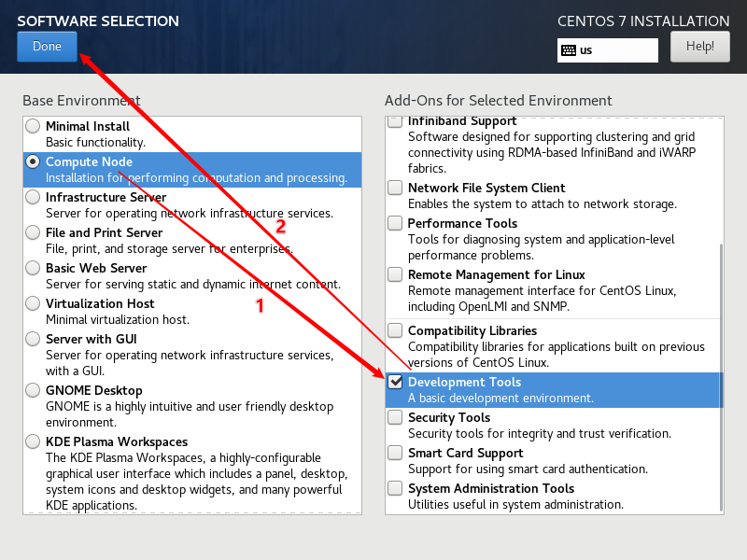747x560 pixels.
Task: Click the us keyboard layout field
Action: 616,50
